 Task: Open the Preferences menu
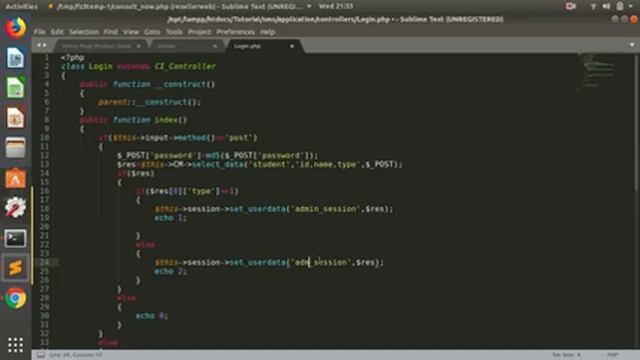pos(236,31)
